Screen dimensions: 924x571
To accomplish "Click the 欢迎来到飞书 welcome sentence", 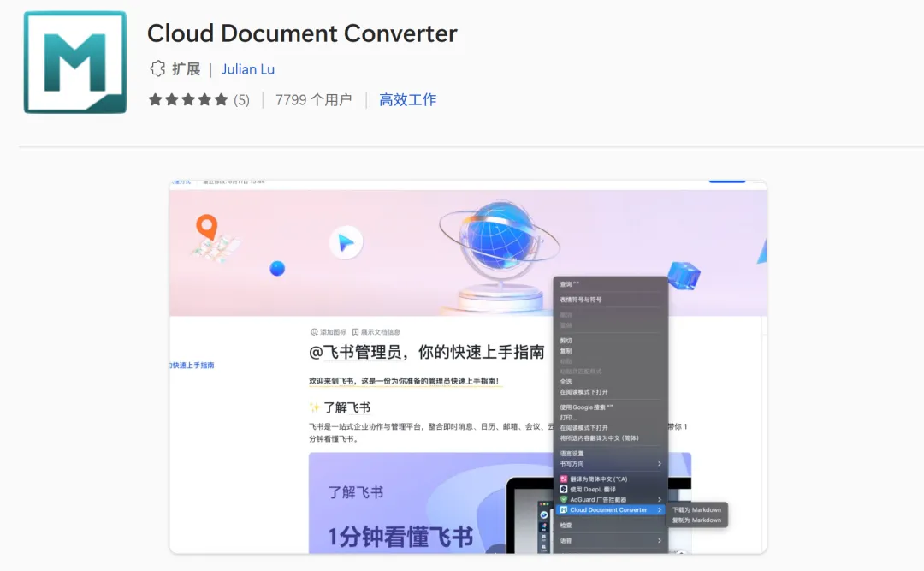I will [404, 381].
